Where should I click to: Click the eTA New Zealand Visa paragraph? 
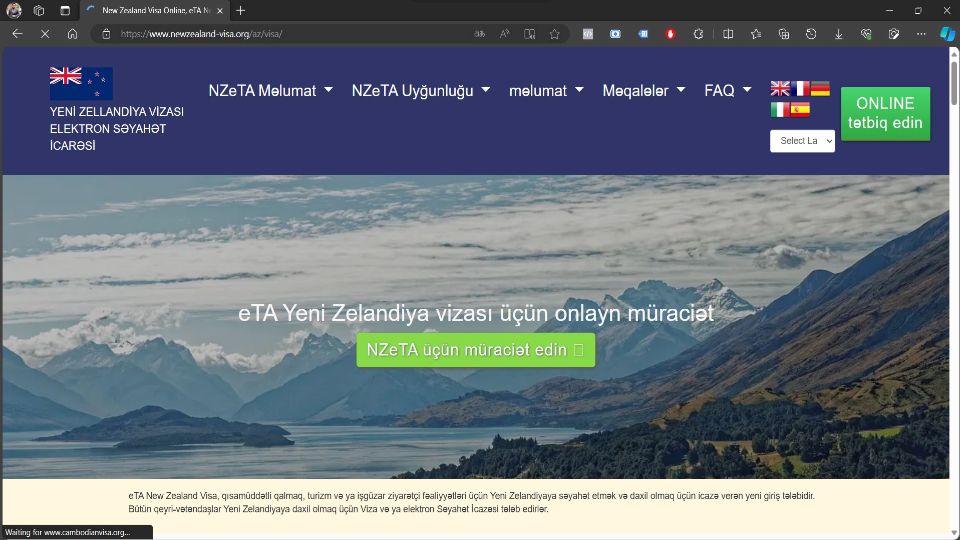tap(471, 502)
